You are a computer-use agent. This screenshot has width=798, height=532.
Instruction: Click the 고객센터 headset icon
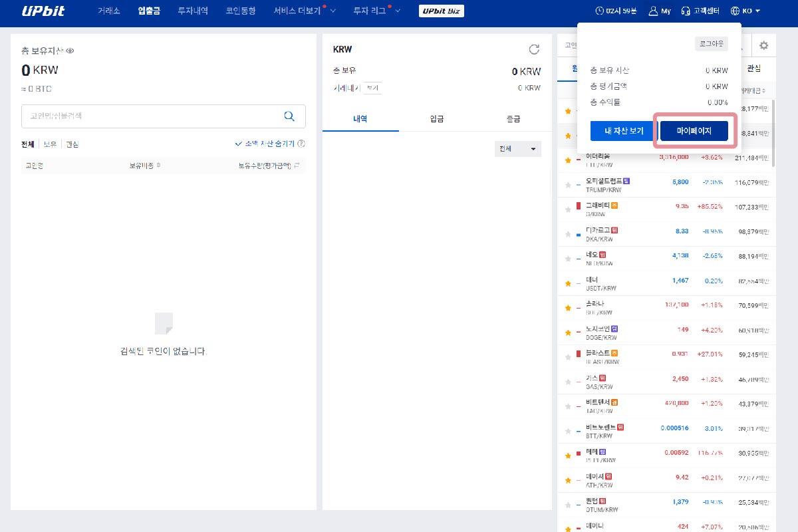pyautogui.click(x=686, y=11)
